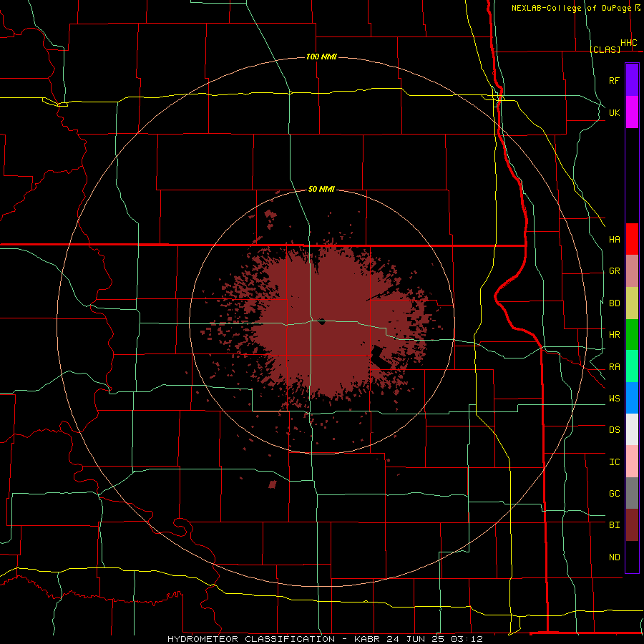
Task: Click the '24 JUN 25' date stamp
Action: click(x=414, y=639)
